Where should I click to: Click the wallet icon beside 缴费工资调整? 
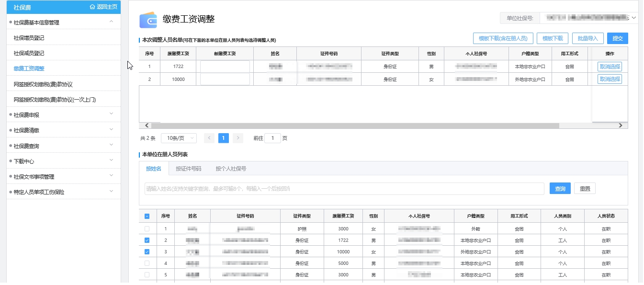click(x=148, y=20)
